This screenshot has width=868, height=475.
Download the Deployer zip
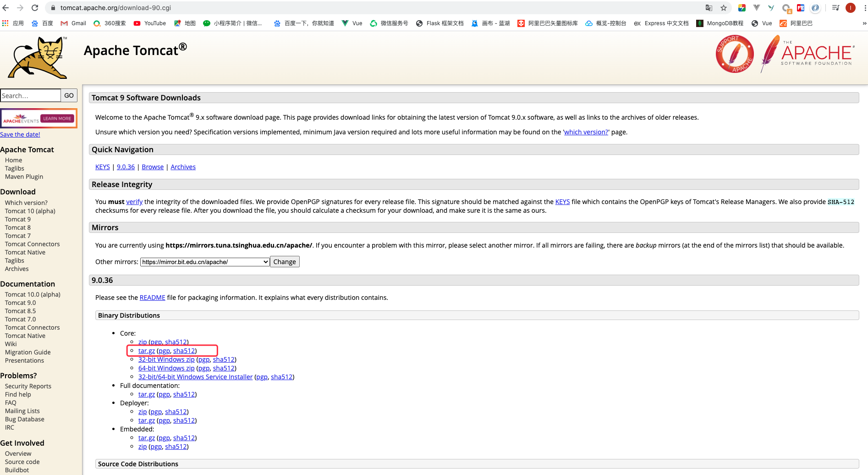point(143,412)
